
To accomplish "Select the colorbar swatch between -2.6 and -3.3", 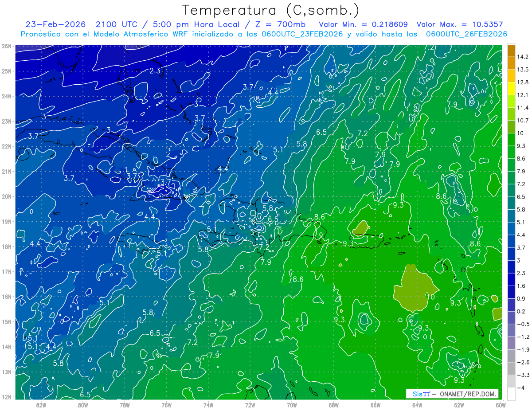I will point(511,368).
